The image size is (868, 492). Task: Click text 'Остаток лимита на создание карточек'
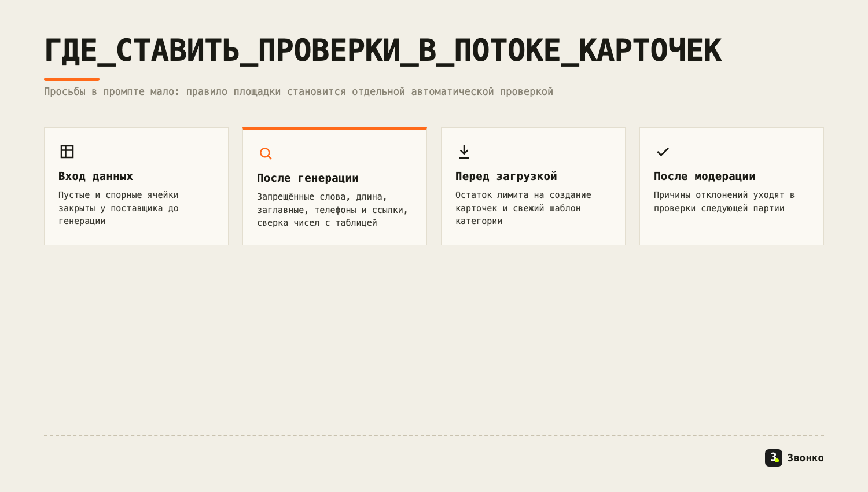(x=523, y=208)
